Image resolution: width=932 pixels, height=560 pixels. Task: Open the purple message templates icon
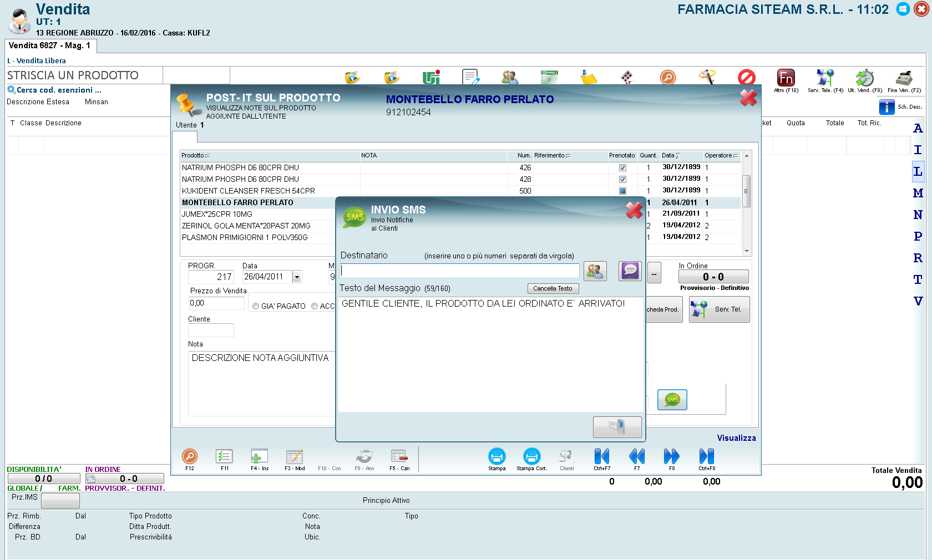point(630,271)
